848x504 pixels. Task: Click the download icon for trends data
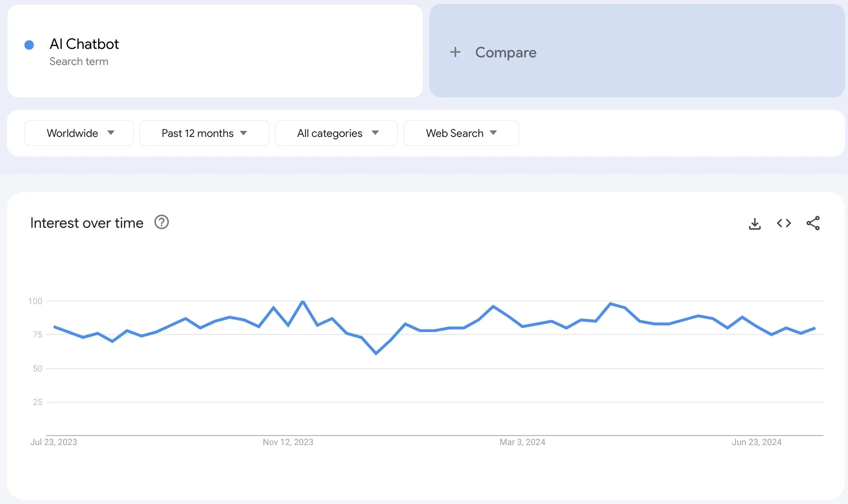tap(755, 223)
